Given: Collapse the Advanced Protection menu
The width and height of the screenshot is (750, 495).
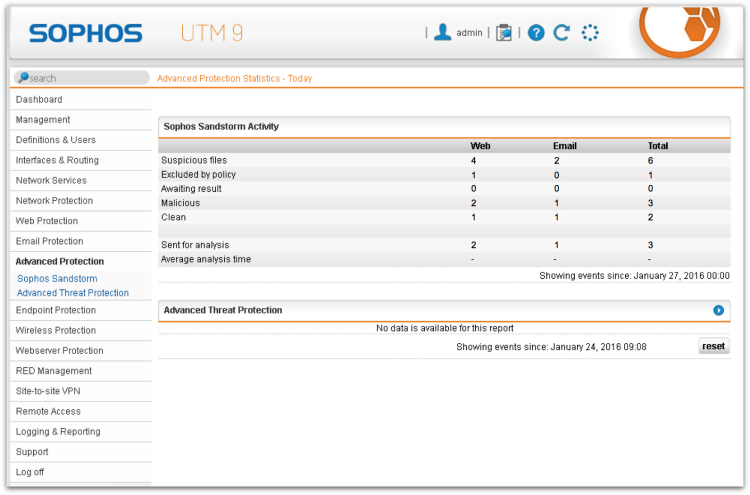Looking at the screenshot, I should [x=80, y=261].
